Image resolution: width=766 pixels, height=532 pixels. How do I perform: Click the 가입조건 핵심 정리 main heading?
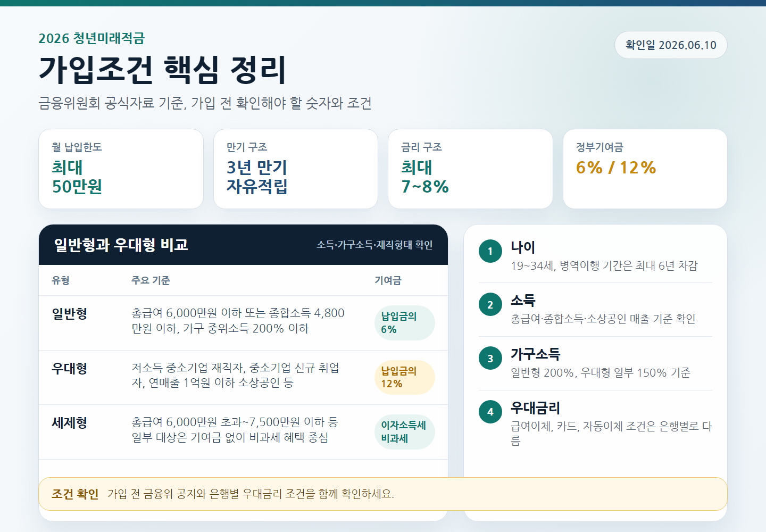[x=163, y=70]
